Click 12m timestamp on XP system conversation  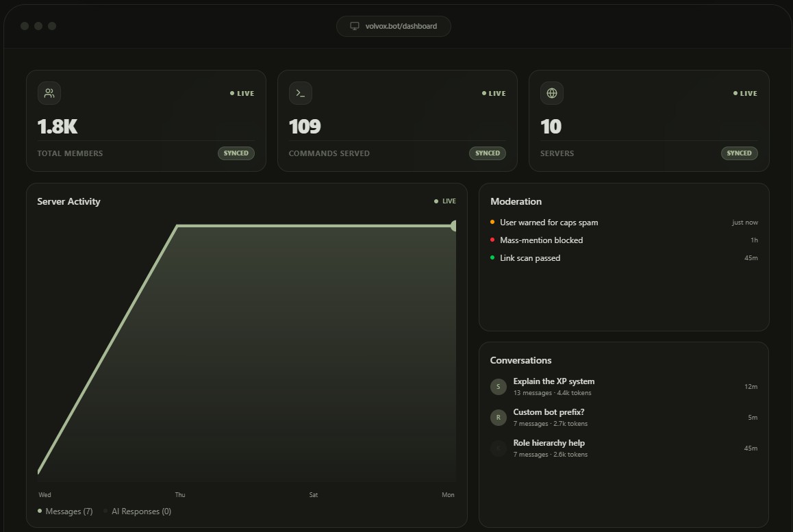[x=751, y=386]
